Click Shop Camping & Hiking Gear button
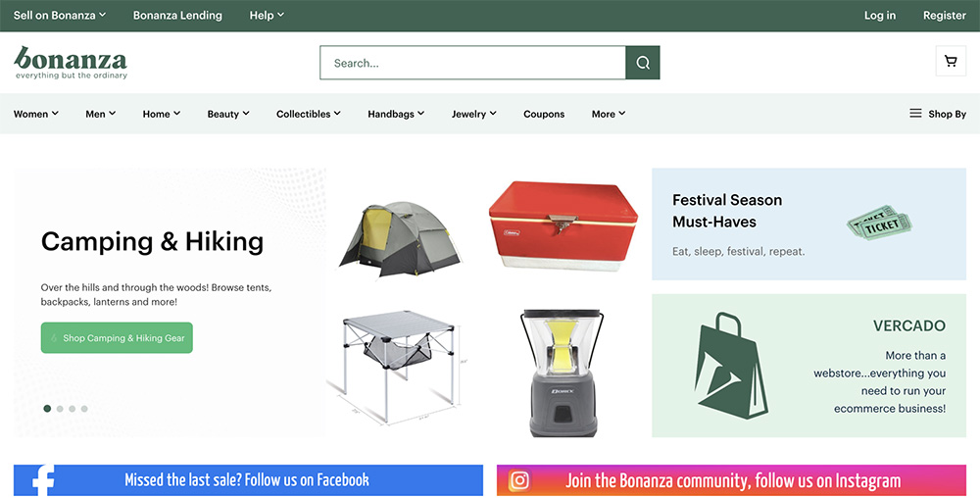The image size is (980, 498). [x=117, y=338]
